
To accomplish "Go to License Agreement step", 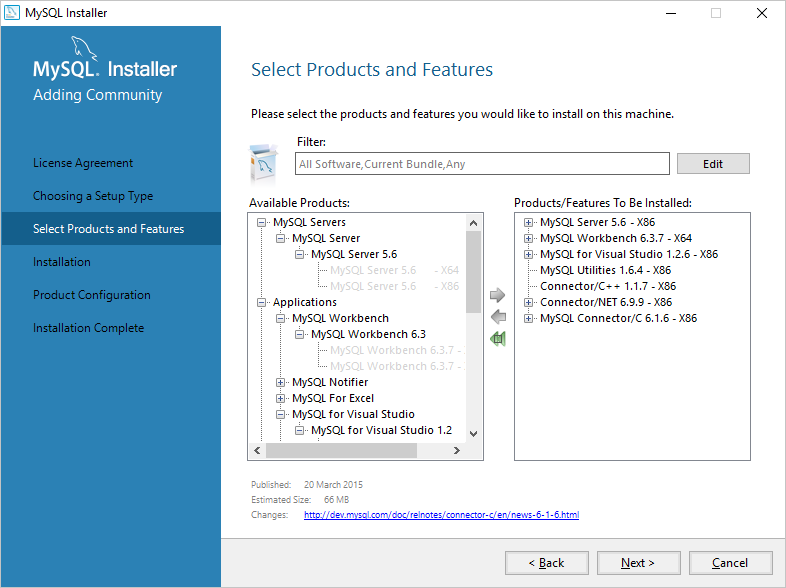I will pyautogui.click(x=83, y=163).
